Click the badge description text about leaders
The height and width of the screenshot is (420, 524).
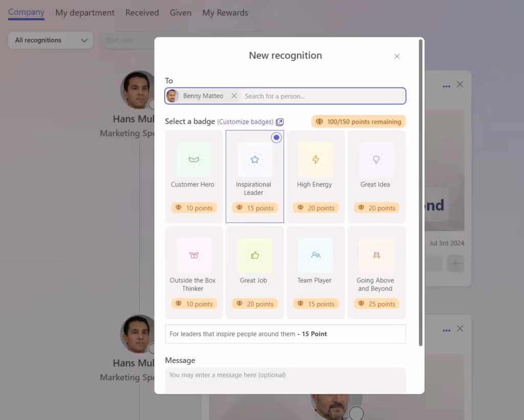(x=248, y=334)
